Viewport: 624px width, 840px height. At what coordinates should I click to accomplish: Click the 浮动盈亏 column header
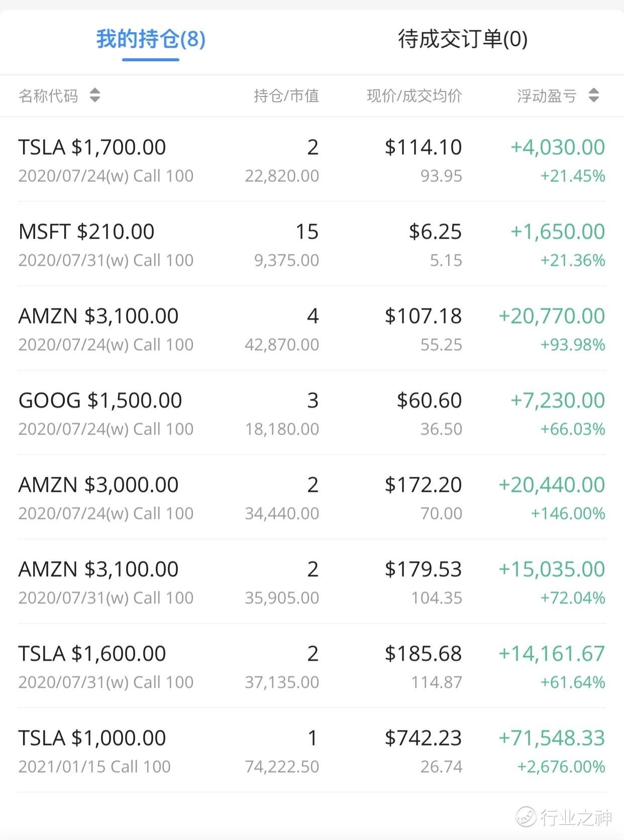click(547, 95)
